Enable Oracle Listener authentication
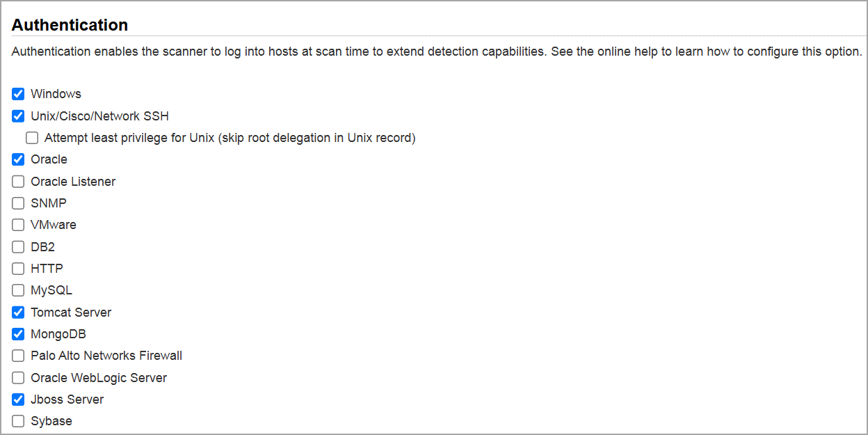Image resolution: width=868 pixels, height=435 pixels. 17,181
